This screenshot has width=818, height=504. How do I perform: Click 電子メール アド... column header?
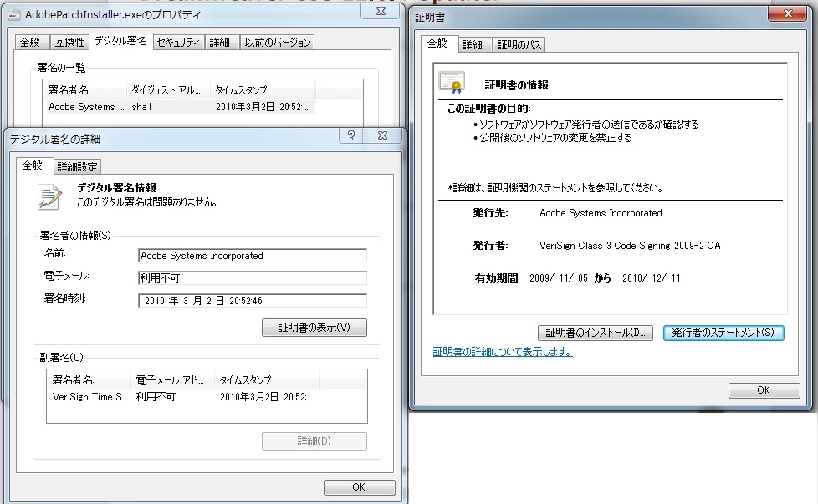tap(172, 380)
